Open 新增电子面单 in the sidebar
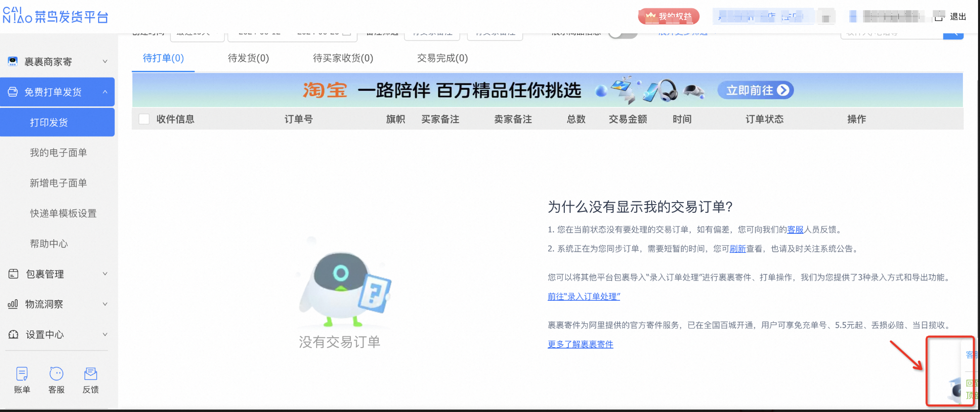The height and width of the screenshot is (412, 980). pos(58,183)
